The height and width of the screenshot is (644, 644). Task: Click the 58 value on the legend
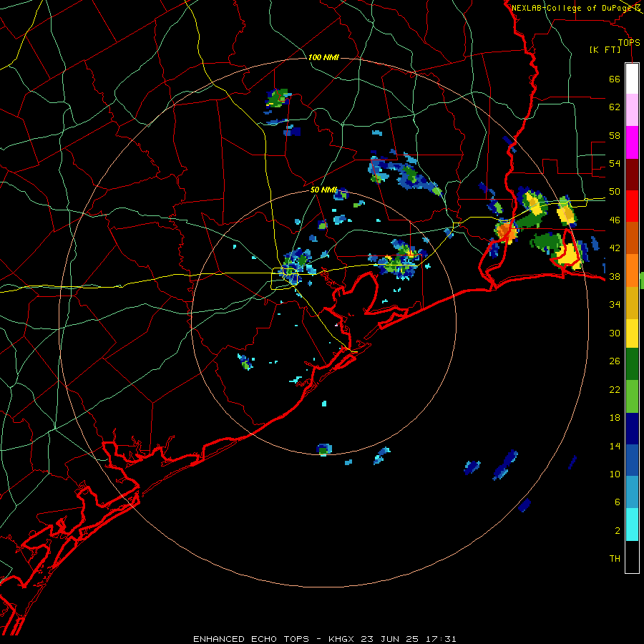click(x=615, y=135)
